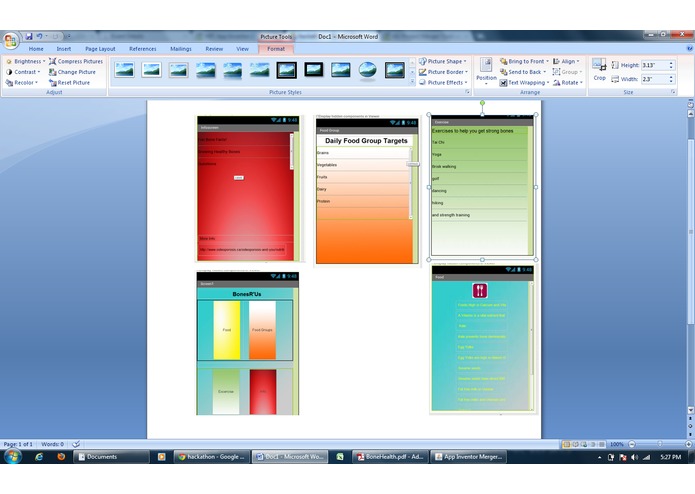Open the Review ribbon tab
This screenshot has width=695, height=494.
(214, 49)
